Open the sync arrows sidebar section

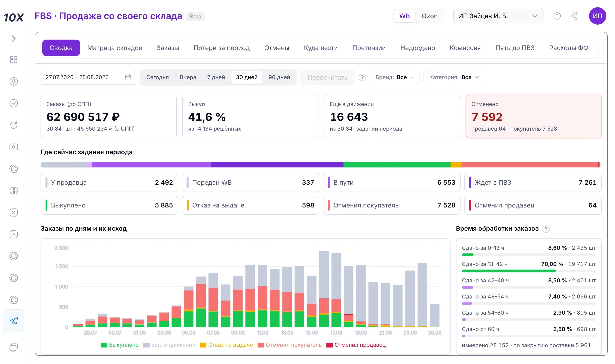13,125
